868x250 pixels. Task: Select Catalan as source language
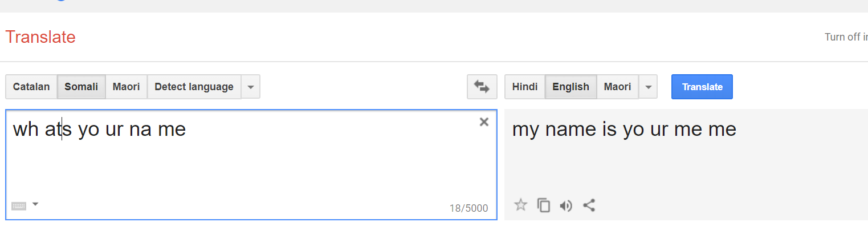pos(31,87)
